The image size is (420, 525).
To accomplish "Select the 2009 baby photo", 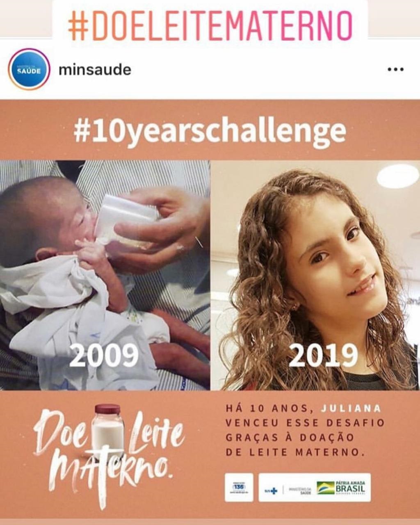I will tap(105, 275).
